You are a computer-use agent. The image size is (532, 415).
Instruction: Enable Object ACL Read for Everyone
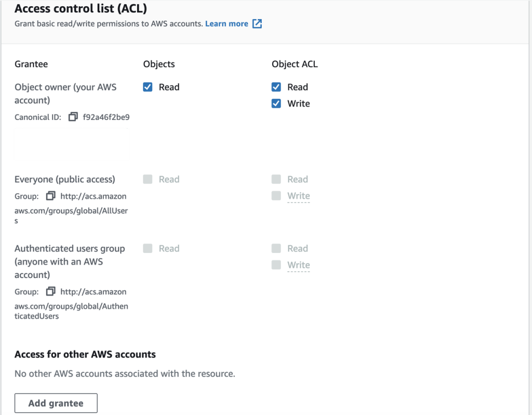(x=276, y=179)
